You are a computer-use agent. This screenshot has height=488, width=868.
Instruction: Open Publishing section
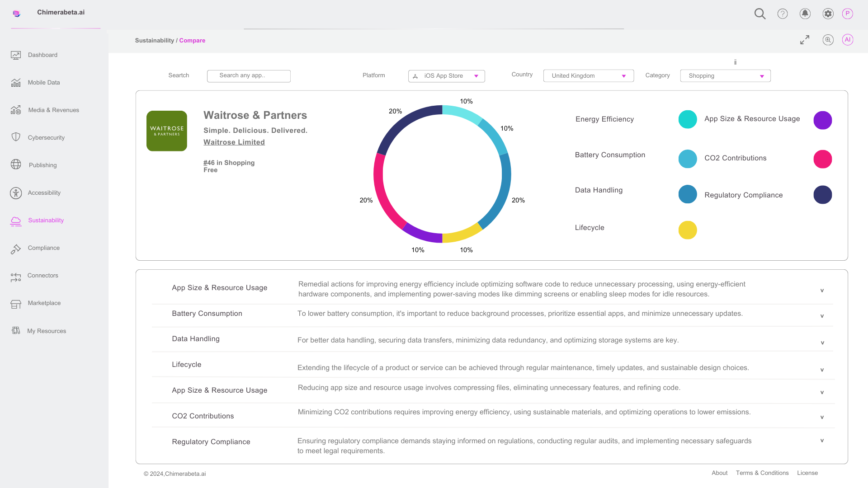(42, 165)
